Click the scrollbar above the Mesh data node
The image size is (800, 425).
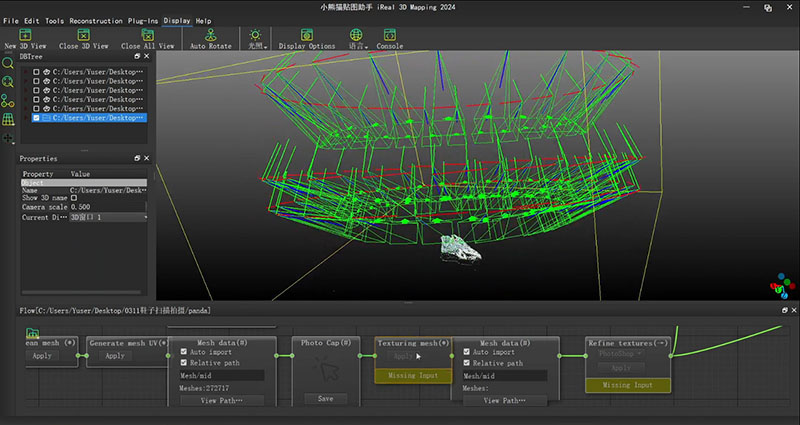click(x=222, y=327)
